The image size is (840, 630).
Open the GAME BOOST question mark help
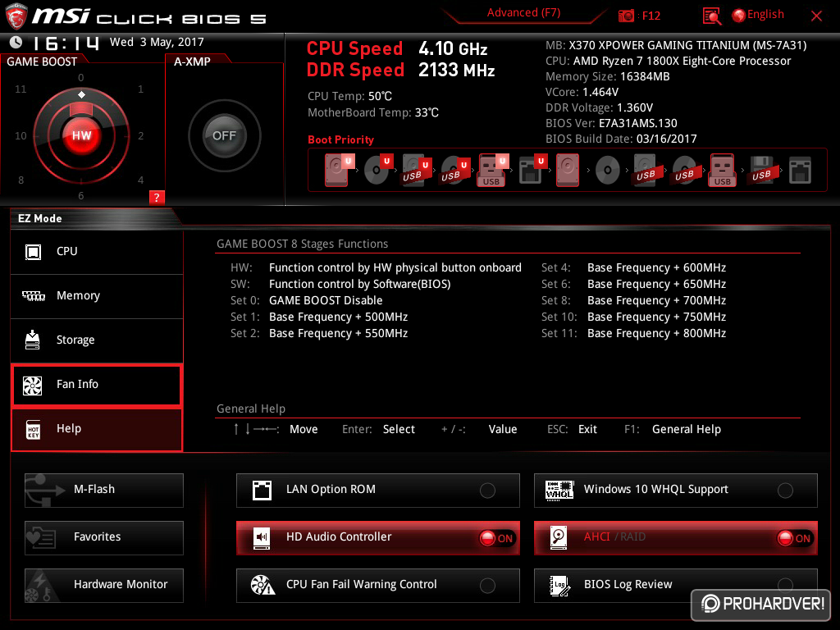(157, 197)
